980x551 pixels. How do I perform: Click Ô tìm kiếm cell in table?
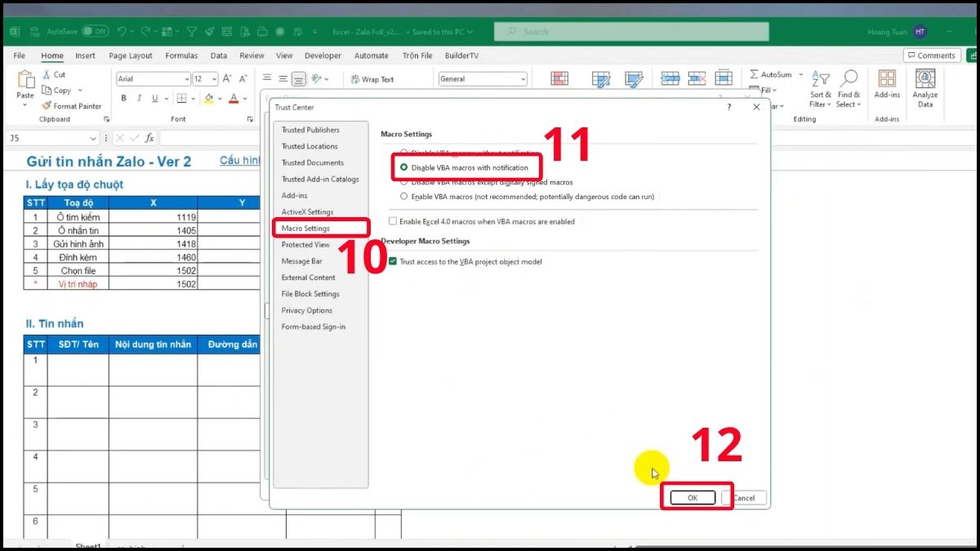coord(78,217)
